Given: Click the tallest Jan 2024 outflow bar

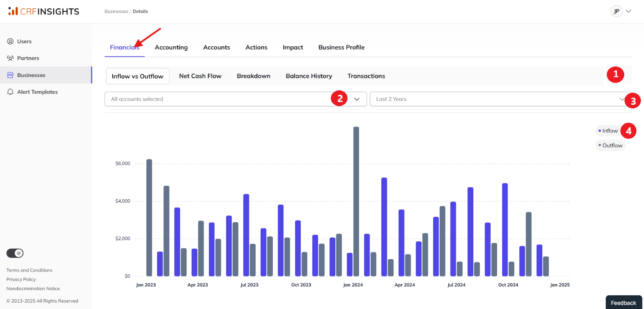Looking at the screenshot, I should 356,201.
